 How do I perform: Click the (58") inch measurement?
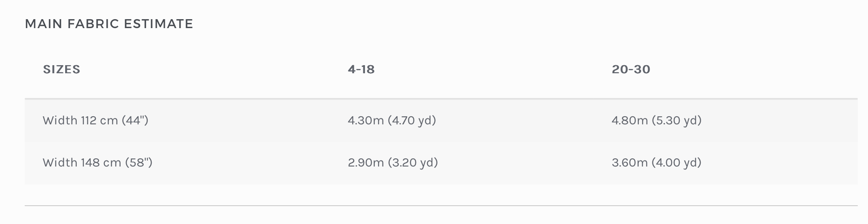[139, 163]
